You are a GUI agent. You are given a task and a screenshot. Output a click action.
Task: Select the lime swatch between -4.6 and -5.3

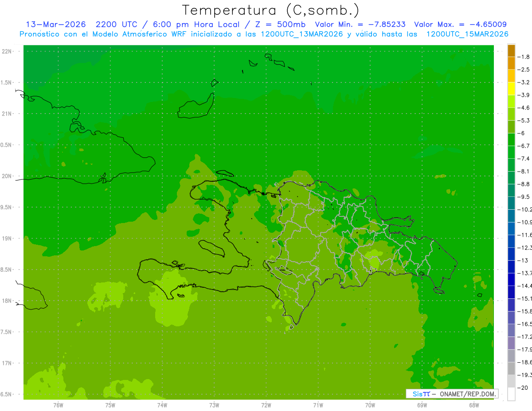pyautogui.click(x=511, y=114)
